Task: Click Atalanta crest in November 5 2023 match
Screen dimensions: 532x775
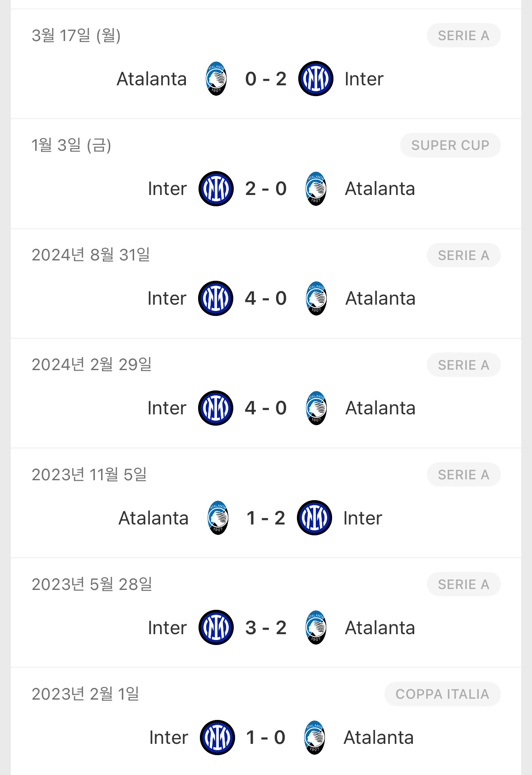Action: click(218, 518)
